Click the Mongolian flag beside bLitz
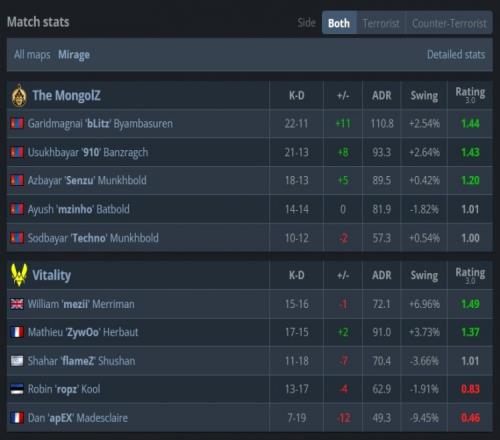500x440 pixels. point(17,123)
